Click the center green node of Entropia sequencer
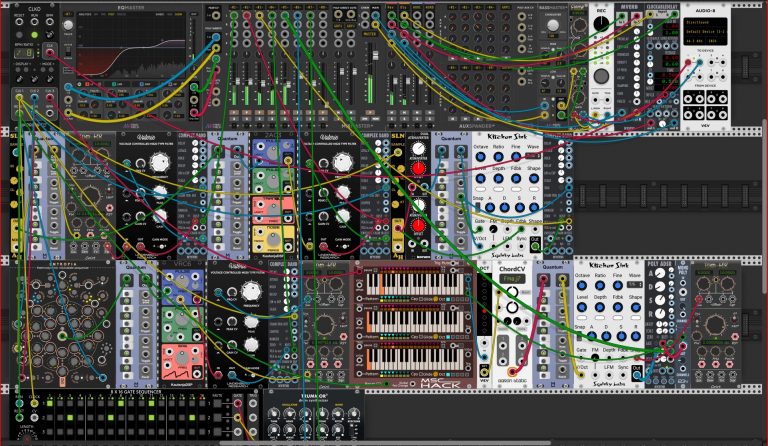The image size is (768, 446). tap(62, 336)
